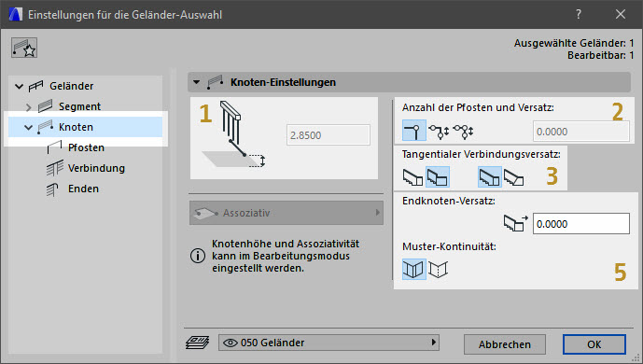Choose fourth tangential connection offset icon
The image size is (643, 364).
click(514, 177)
